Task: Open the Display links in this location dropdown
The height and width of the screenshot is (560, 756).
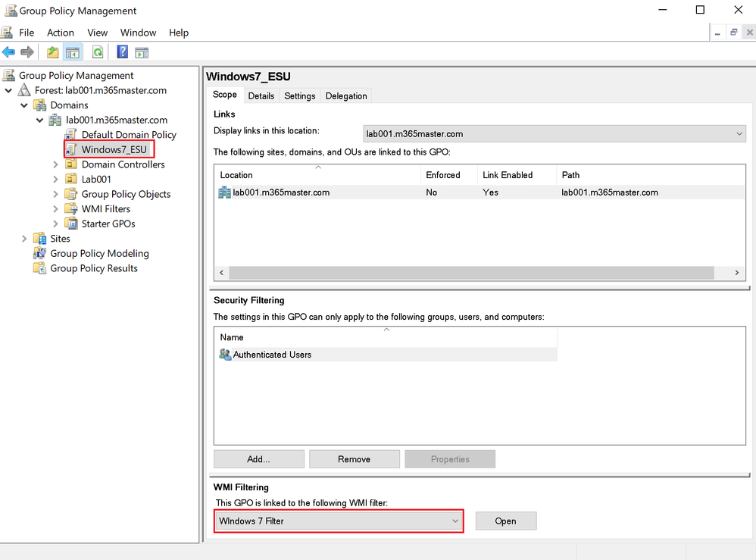Action: [739, 133]
